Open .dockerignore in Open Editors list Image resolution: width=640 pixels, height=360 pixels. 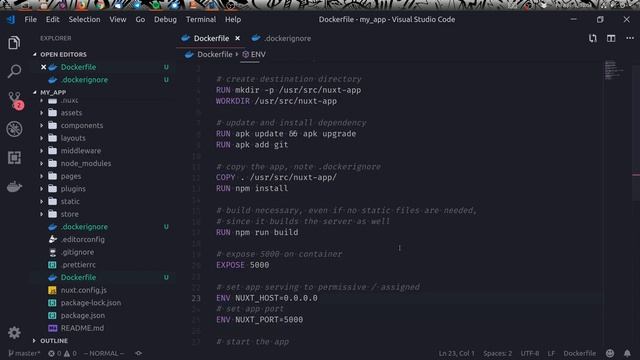pos(84,80)
